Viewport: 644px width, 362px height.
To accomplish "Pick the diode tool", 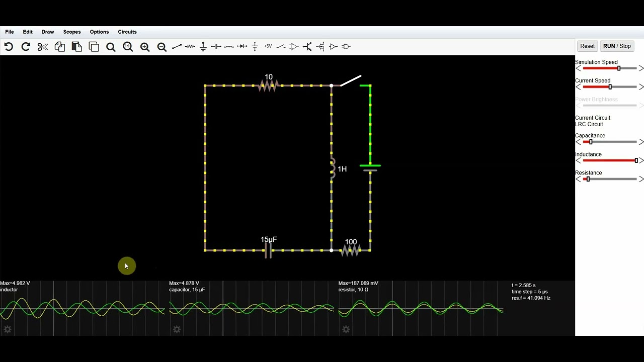I will pos(242,47).
